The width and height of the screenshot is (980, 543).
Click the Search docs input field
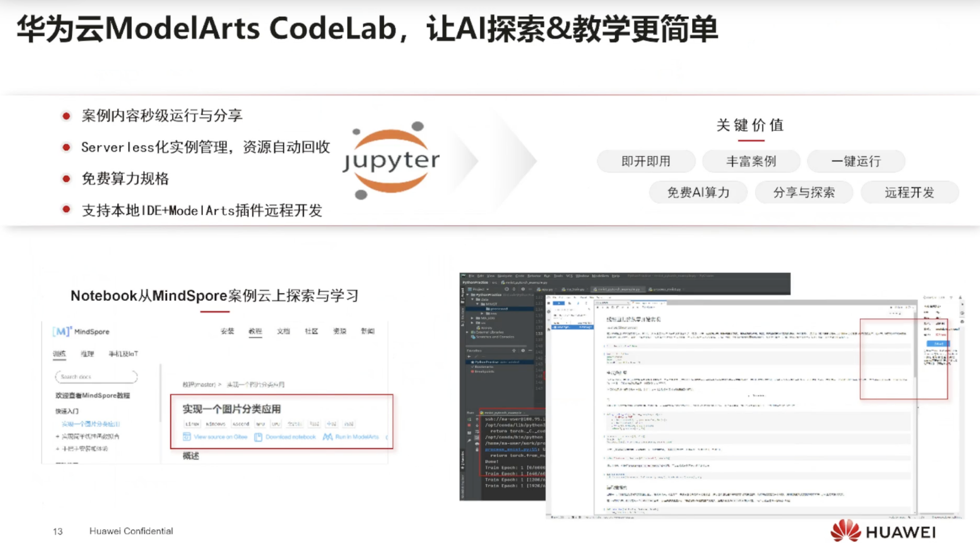pyautogui.click(x=96, y=377)
